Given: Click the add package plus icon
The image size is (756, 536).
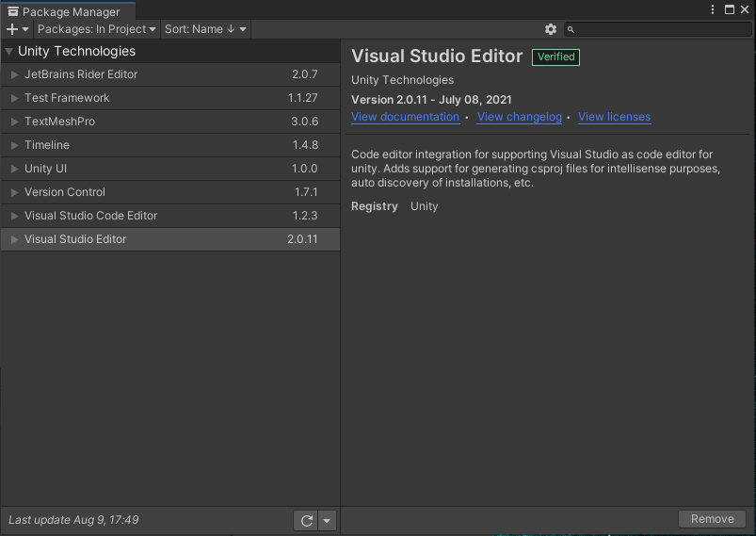Looking at the screenshot, I should tap(12, 29).
